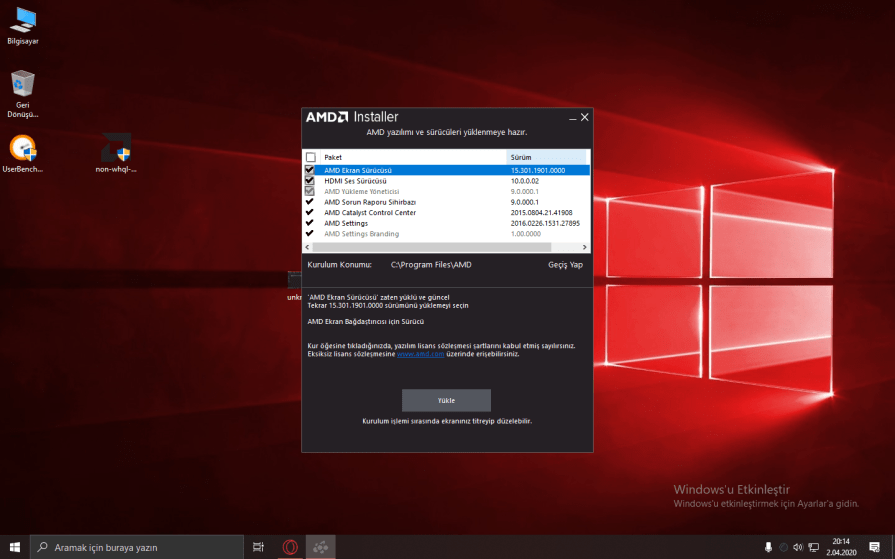Click the search box 'Aramak için buraya yazın'

[x=137, y=547]
